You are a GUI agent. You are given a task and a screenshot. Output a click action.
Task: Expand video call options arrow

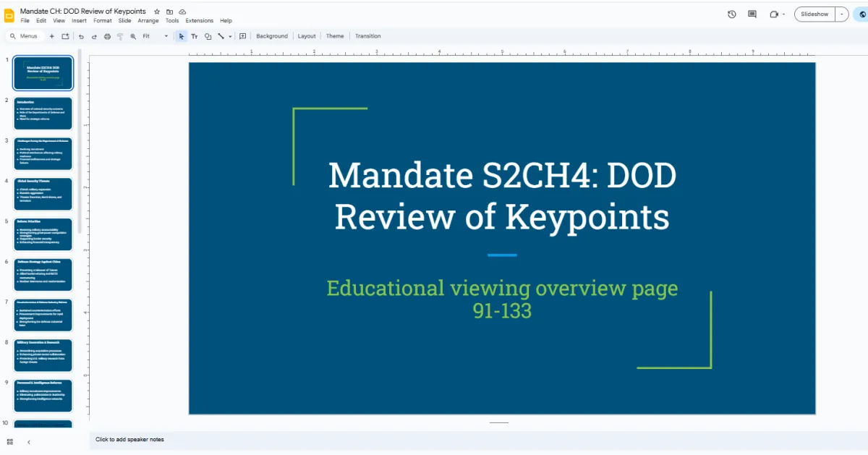click(x=784, y=14)
